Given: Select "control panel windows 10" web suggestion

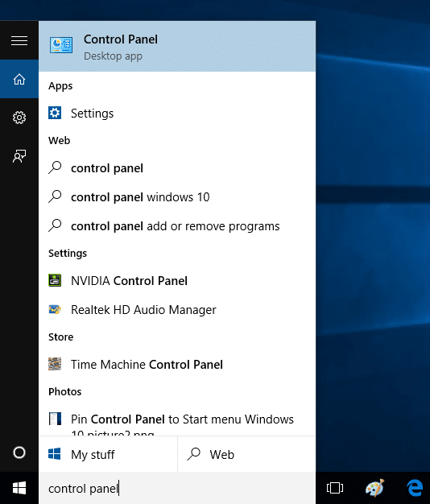Looking at the screenshot, I should click(177, 197).
